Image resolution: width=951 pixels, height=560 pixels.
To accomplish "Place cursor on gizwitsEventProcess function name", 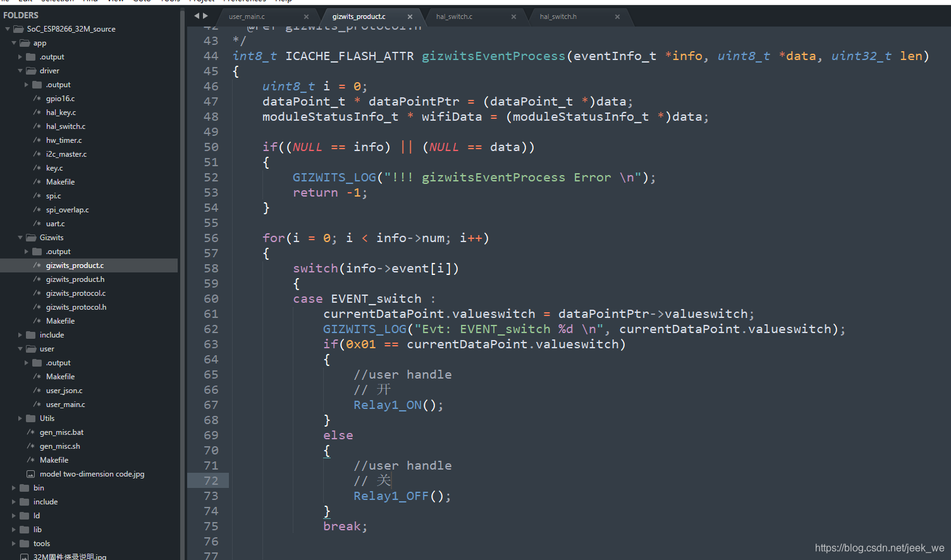I will (493, 56).
